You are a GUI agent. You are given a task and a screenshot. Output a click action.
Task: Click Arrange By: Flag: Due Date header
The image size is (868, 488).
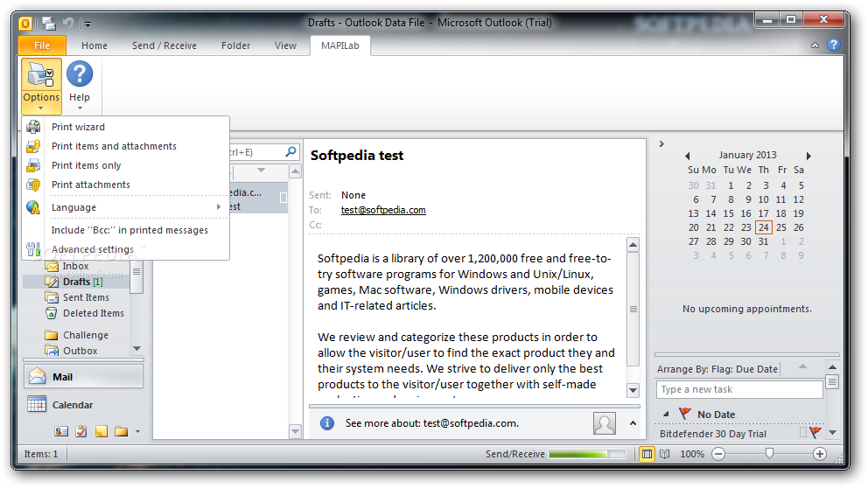[717, 369]
